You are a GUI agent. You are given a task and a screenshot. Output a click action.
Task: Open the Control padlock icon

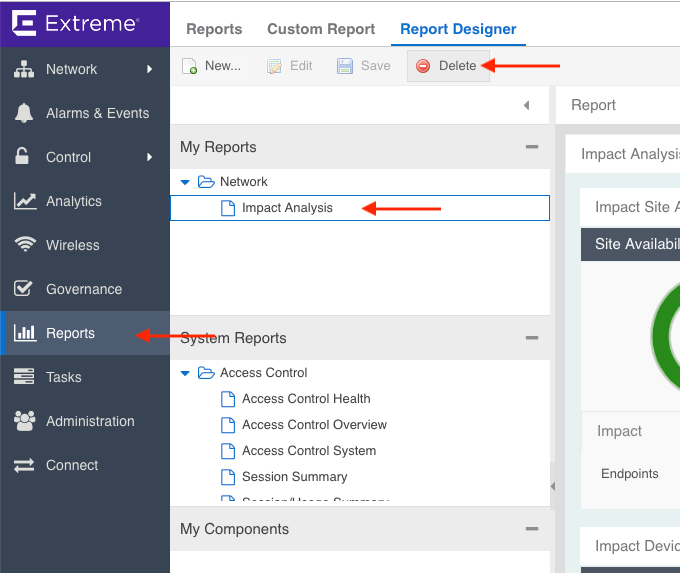pyautogui.click(x=22, y=157)
